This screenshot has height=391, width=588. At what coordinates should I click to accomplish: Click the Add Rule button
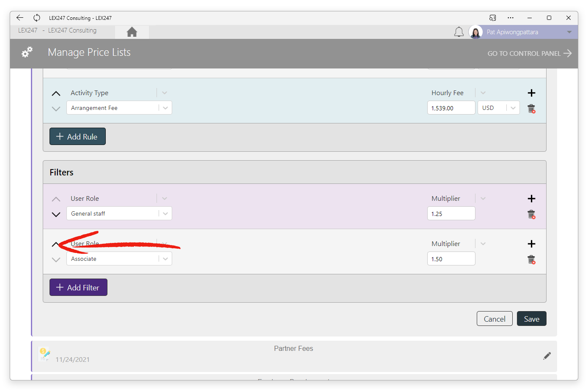point(77,137)
